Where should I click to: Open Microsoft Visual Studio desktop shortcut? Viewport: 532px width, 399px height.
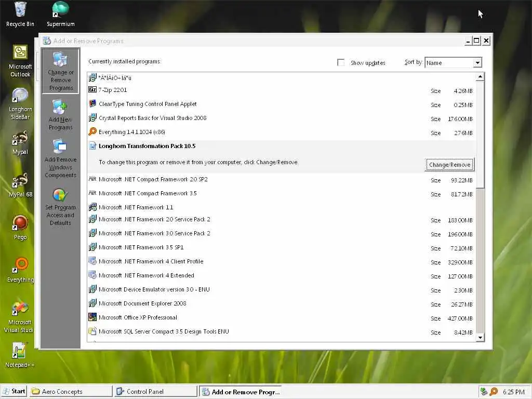(x=20, y=317)
